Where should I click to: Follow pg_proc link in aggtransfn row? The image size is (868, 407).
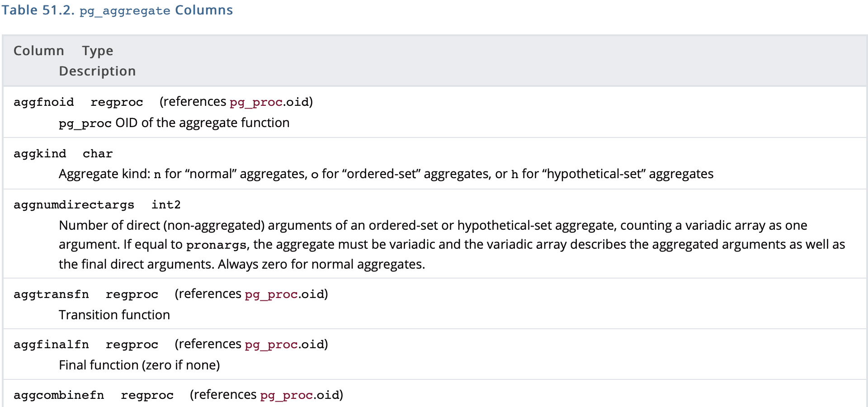point(271,294)
